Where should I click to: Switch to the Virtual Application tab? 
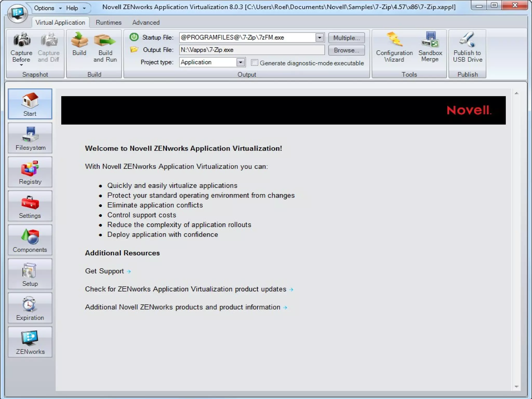(x=60, y=23)
